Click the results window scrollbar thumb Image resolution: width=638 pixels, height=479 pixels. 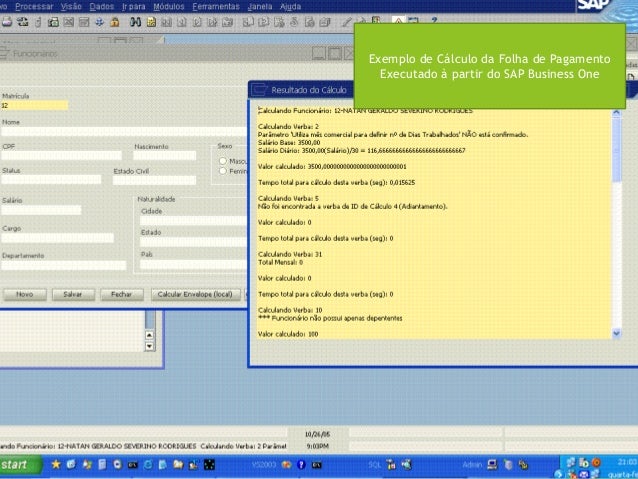[x=616, y=150]
